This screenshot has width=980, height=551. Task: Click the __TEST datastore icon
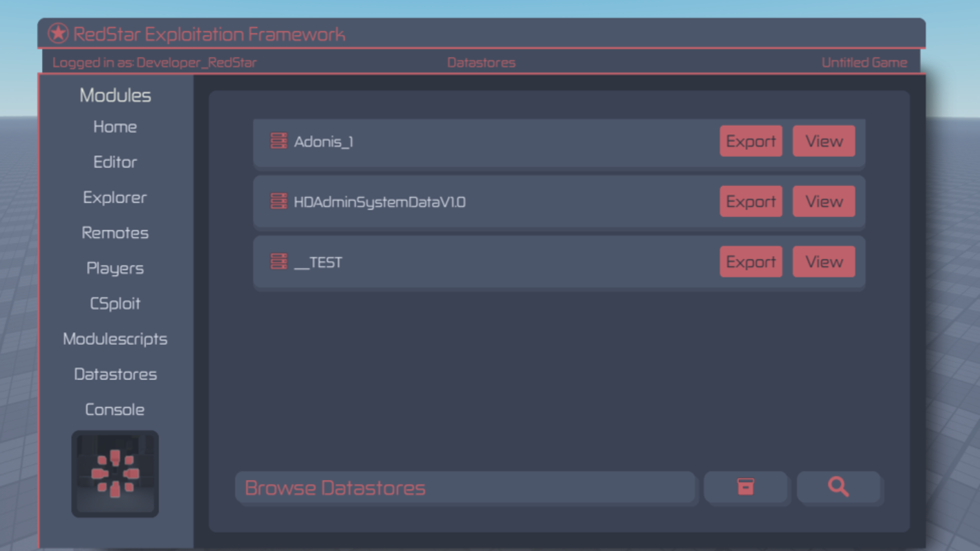coord(278,261)
